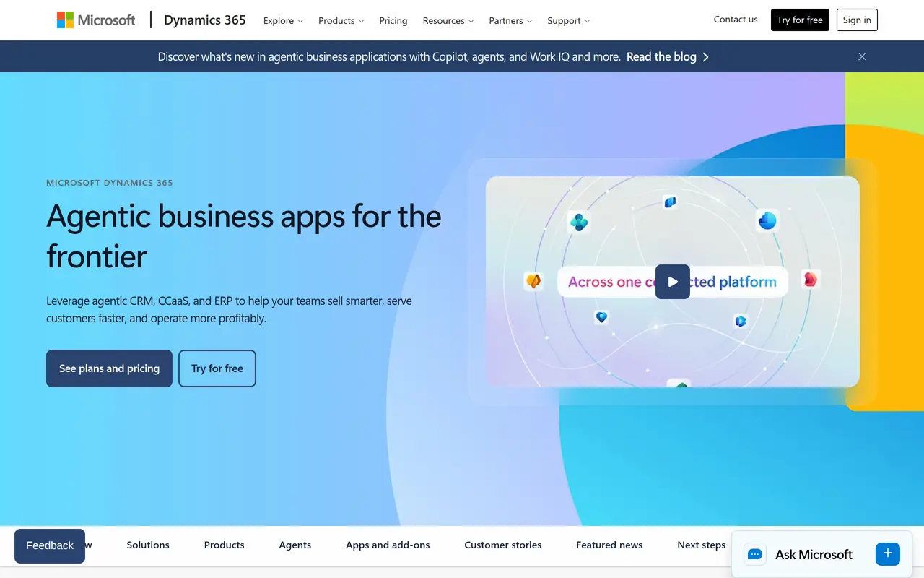Image resolution: width=924 pixels, height=578 pixels.
Task: Click the Ask Microsoft plus button
Action: [888, 554]
